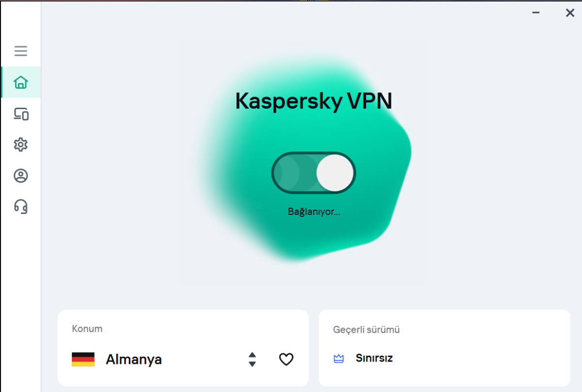Viewport: 582px width, 392px height.
Task: Click the German flag icon
Action: point(83,359)
